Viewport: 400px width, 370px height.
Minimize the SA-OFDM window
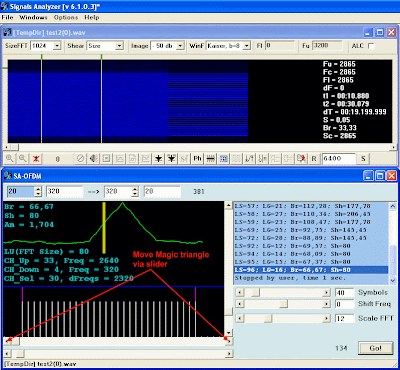click(368, 176)
